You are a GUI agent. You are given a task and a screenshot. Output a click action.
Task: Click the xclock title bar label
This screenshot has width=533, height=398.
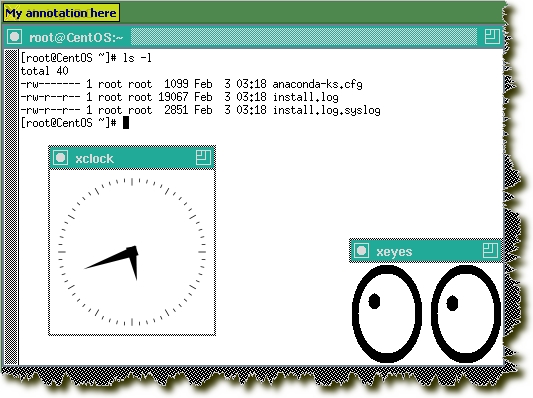click(94, 159)
